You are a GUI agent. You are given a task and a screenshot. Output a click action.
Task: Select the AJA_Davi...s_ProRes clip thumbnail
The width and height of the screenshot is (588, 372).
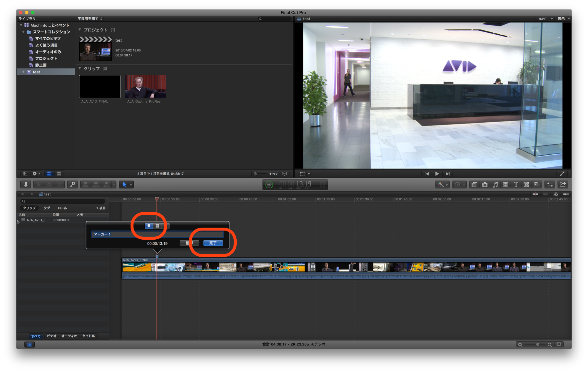(146, 86)
